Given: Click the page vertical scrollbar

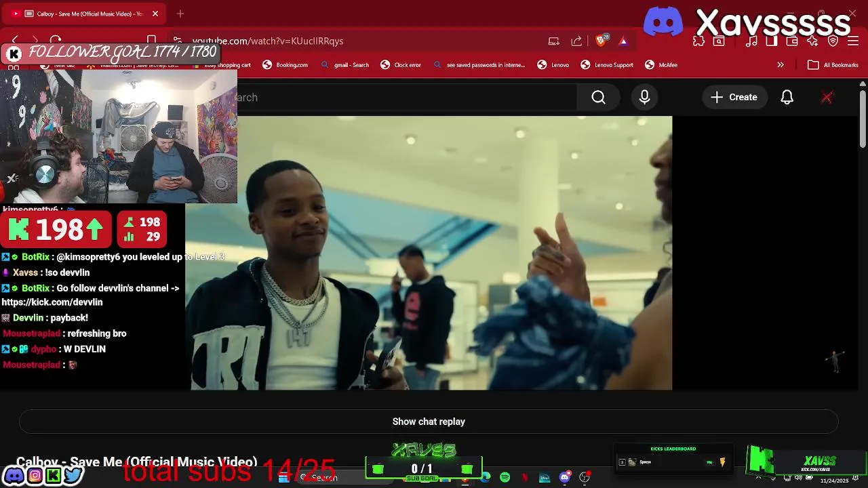Looking at the screenshot, I should coord(863,119).
